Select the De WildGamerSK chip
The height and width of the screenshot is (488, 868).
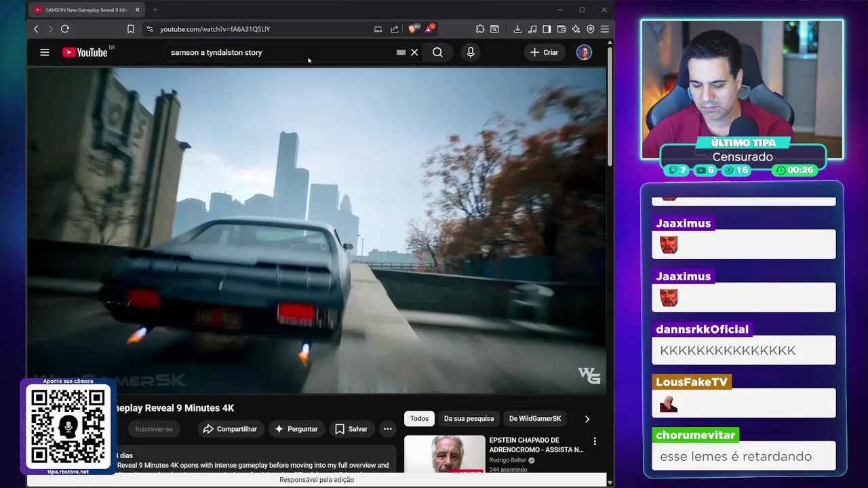tap(535, 419)
